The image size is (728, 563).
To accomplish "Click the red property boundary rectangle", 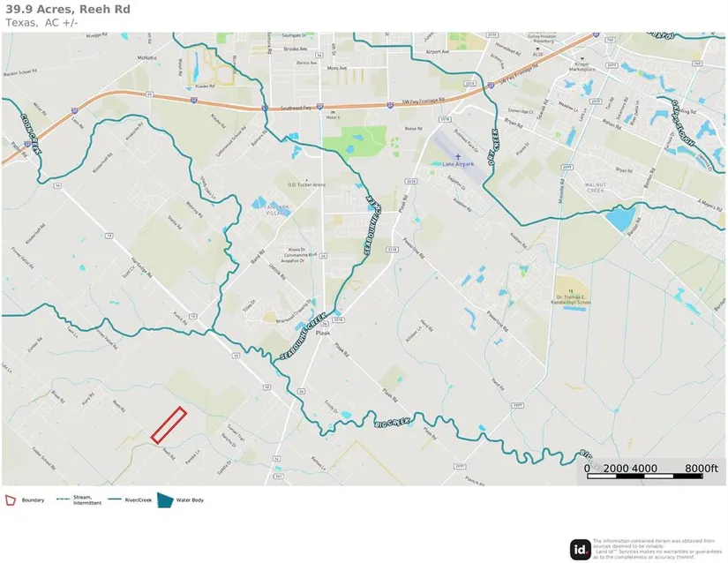I will [168, 424].
